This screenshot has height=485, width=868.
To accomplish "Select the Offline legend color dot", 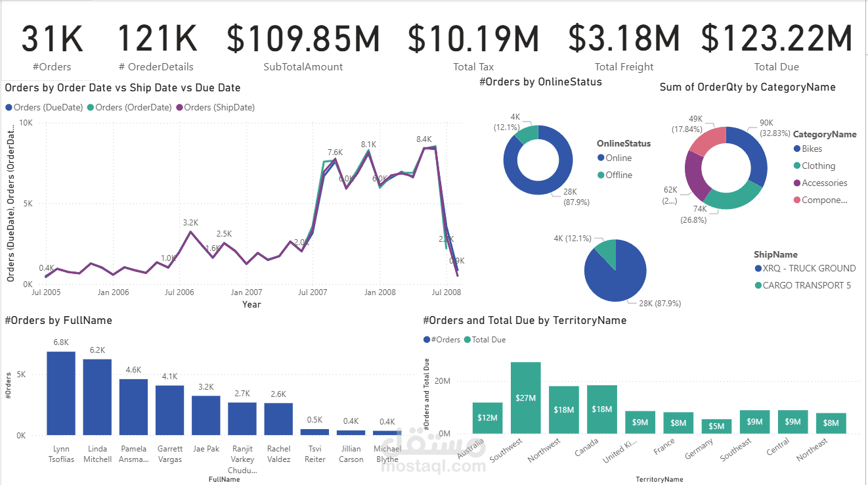I will tap(601, 175).
